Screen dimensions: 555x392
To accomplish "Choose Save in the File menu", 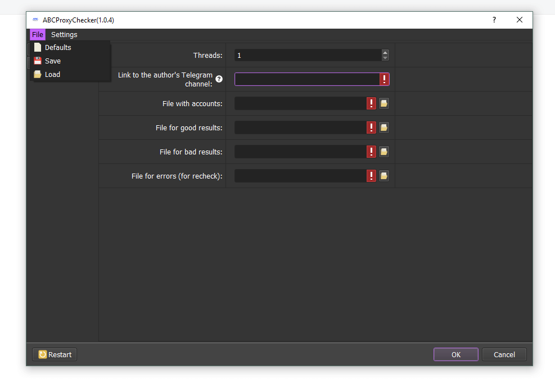I will [53, 61].
